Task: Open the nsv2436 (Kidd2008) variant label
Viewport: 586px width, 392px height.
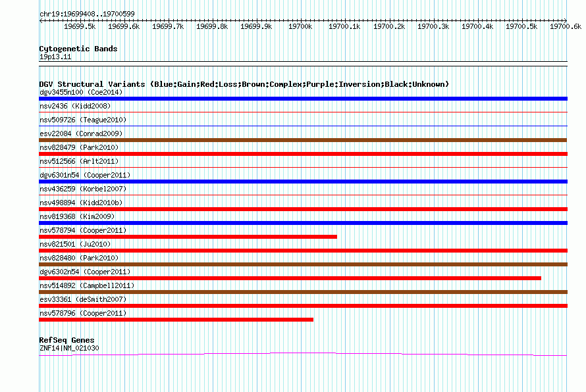Action: point(75,106)
